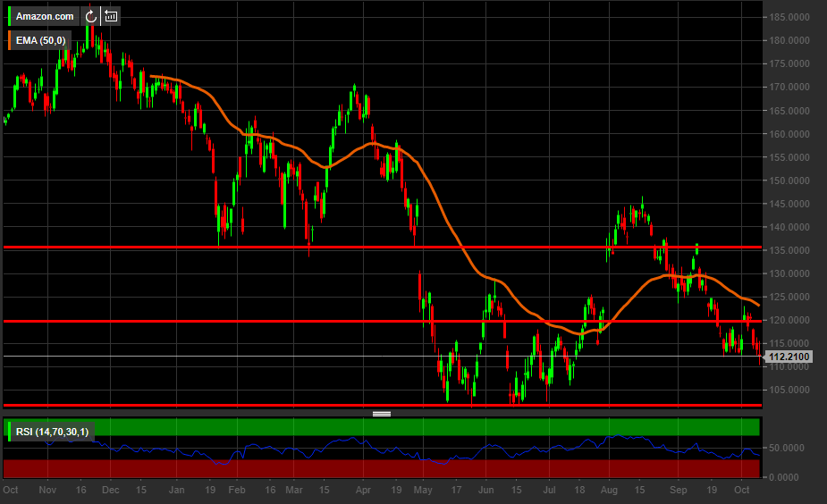Click the red horizontal line near 120
Screen dimensions: 827x504
[x=268, y=320]
